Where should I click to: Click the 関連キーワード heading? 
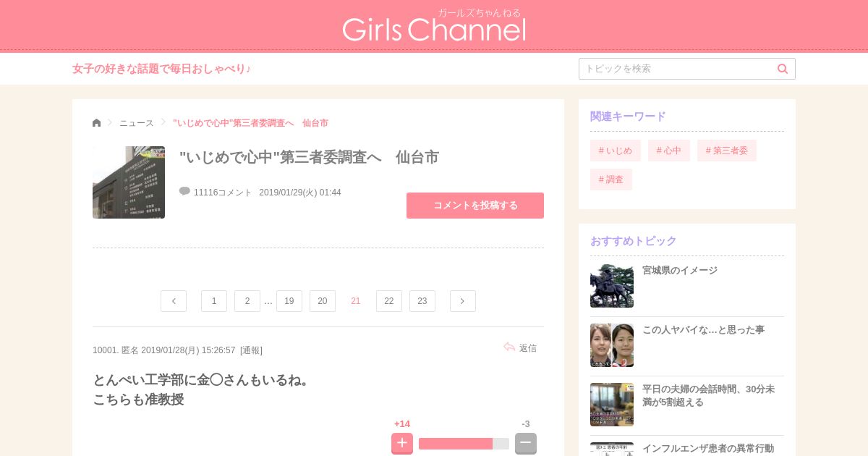coord(628,117)
